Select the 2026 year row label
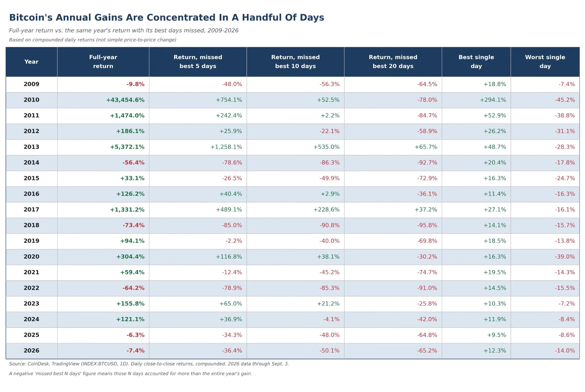Image resolution: width=585 pixels, height=392 pixels. point(31,351)
